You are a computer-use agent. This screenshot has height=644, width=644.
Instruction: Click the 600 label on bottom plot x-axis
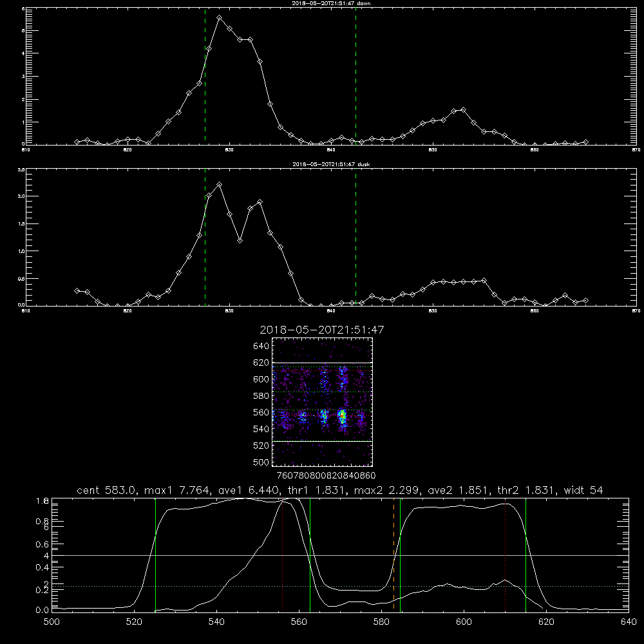464,622
